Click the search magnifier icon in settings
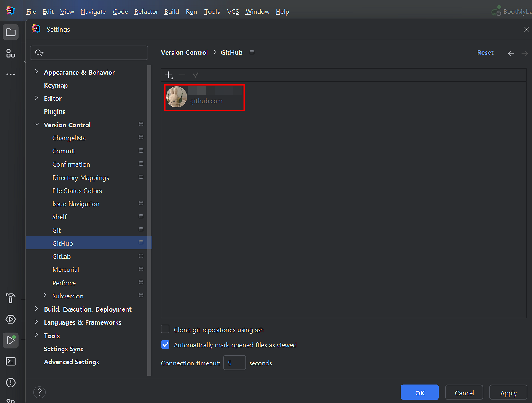Screen dimensions: 532x403 39,53
